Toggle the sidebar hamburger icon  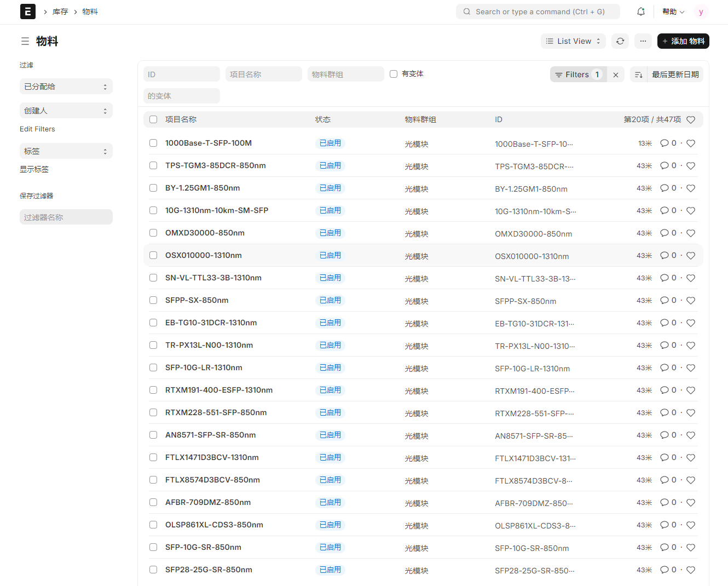pyautogui.click(x=25, y=41)
